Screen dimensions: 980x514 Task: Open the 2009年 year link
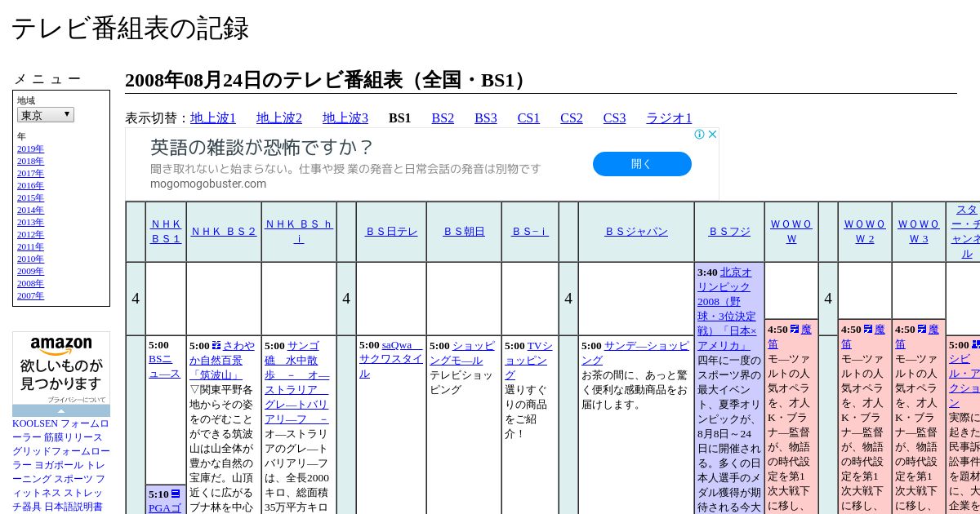coord(30,271)
